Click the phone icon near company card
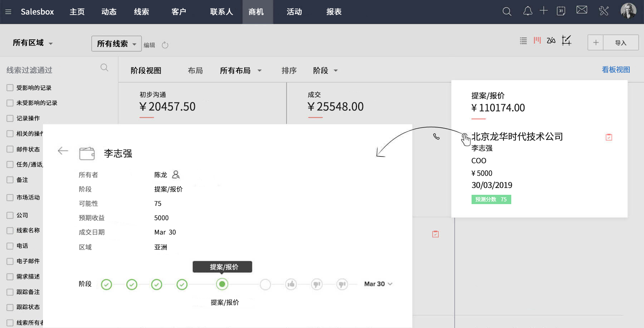Screen dimensions: 644x328 pos(436,136)
